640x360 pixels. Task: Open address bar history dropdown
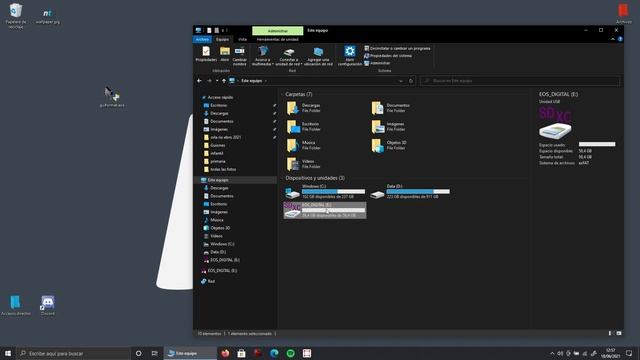pos(401,81)
